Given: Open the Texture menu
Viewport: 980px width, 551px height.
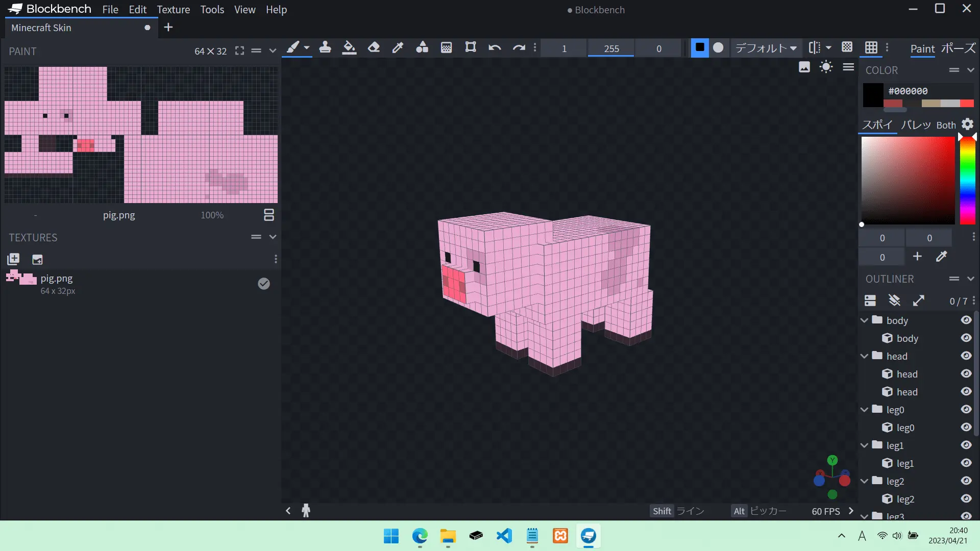Looking at the screenshot, I should (173, 10).
